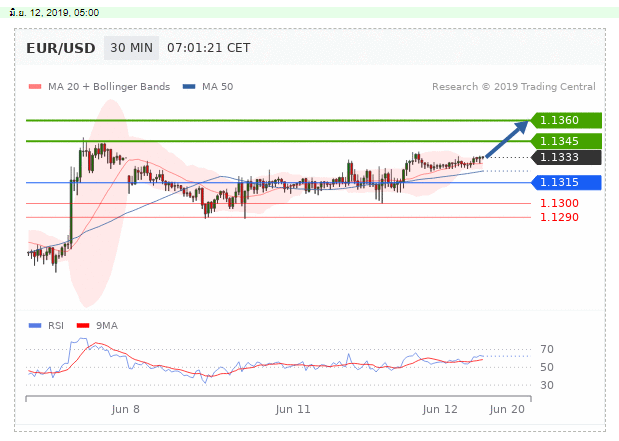
Task: Click the Research © 2019 Trading Central text
Action: click(x=514, y=86)
